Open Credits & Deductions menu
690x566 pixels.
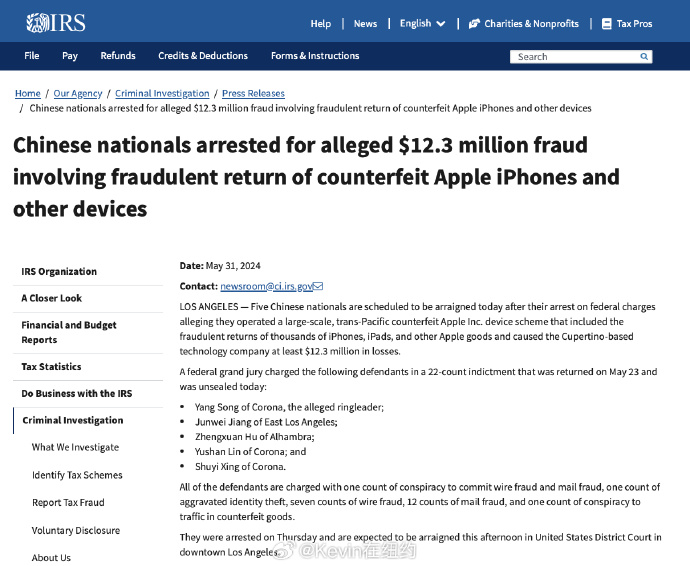(203, 56)
